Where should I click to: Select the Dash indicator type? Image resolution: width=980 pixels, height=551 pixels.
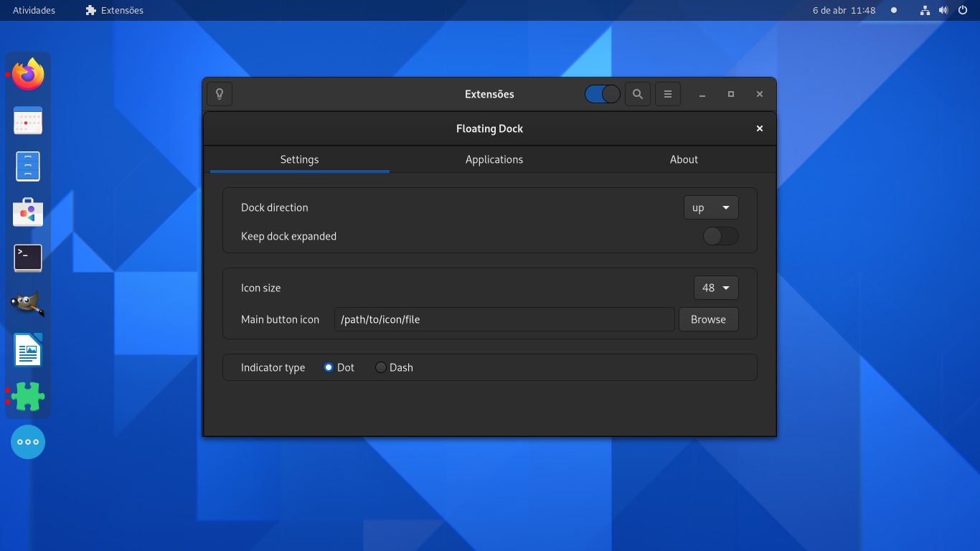click(381, 367)
